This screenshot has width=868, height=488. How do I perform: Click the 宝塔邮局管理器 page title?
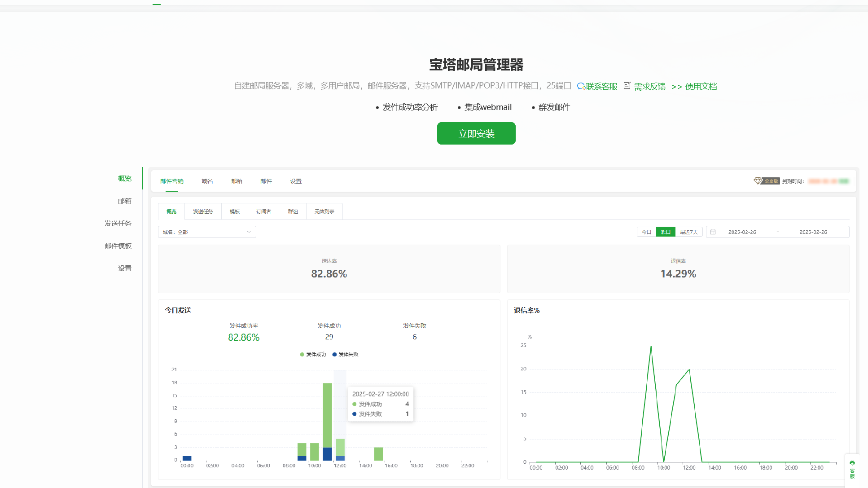pyautogui.click(x=476, y=65)
